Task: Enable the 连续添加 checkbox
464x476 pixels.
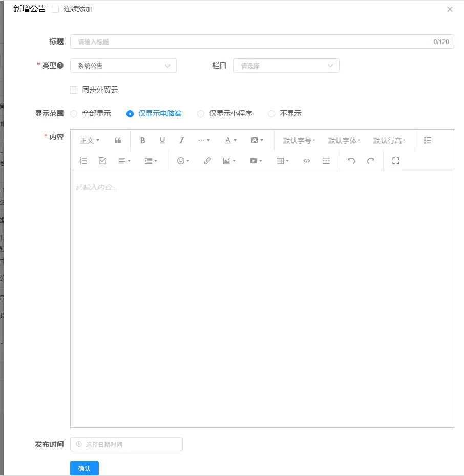Action: point(55,9)
